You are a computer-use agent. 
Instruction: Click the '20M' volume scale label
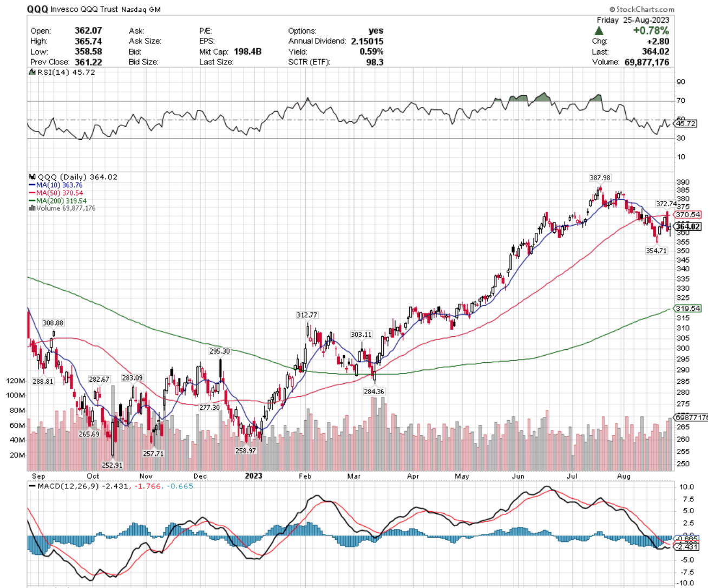coord(17,455)
